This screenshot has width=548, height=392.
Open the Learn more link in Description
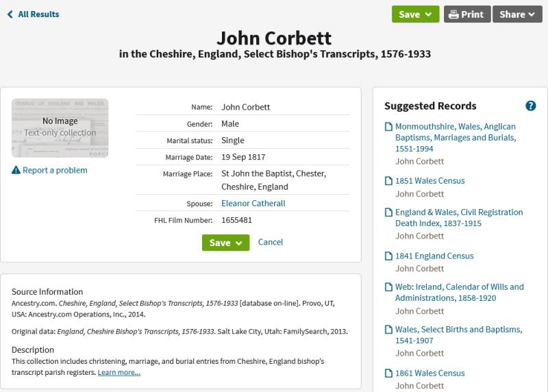point(119,373)
